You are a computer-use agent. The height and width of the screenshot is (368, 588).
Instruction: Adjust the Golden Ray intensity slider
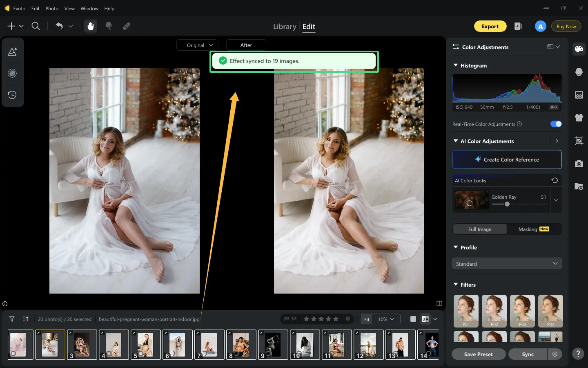(507, 204)
